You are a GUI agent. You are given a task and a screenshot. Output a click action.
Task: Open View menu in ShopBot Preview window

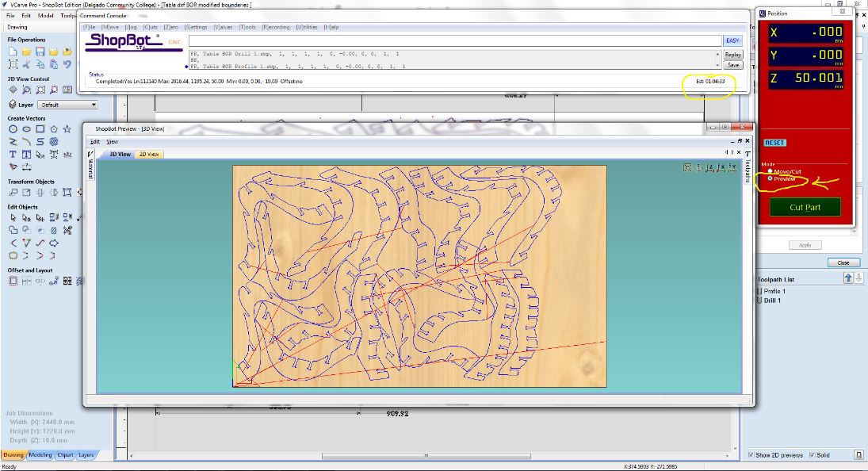[112, 142]
